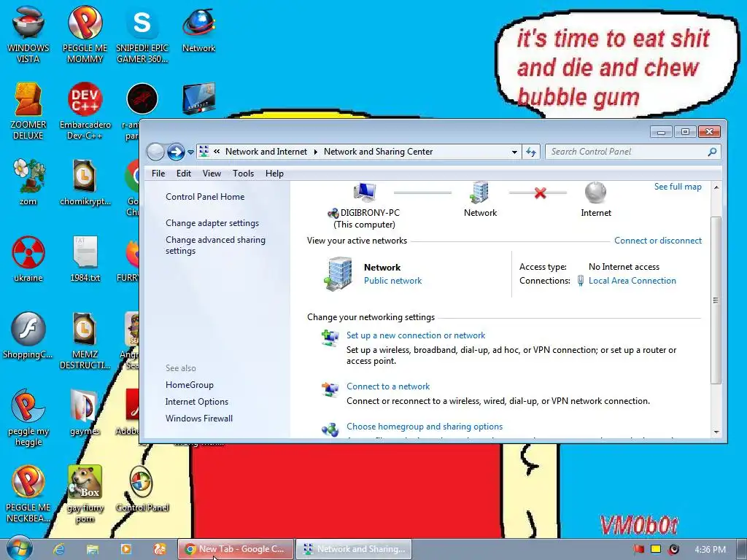Open PEGGLE ME MOMMY desktop shortcut
This screenshot has height=560, width=747.
click(85, 34)
